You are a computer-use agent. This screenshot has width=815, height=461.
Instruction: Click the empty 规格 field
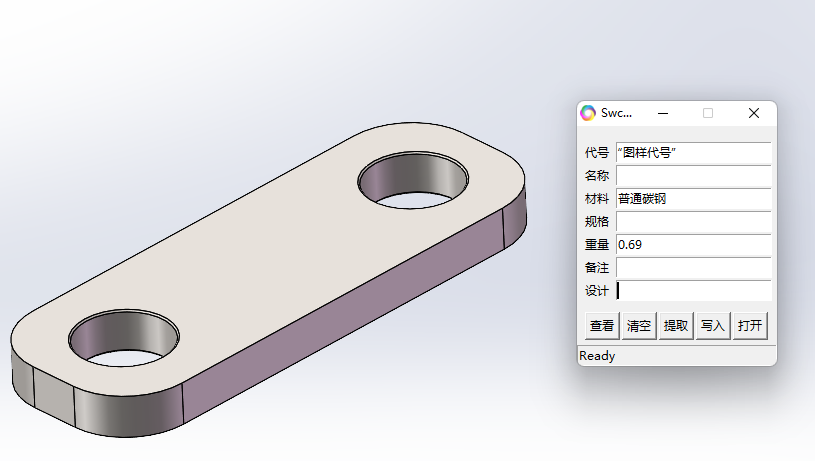(693, 222)
